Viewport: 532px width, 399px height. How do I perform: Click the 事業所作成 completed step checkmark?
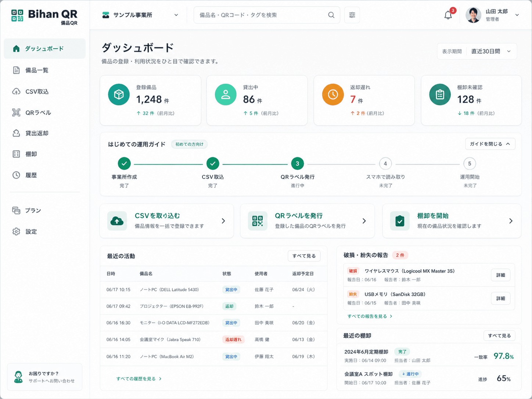(124, 163)
